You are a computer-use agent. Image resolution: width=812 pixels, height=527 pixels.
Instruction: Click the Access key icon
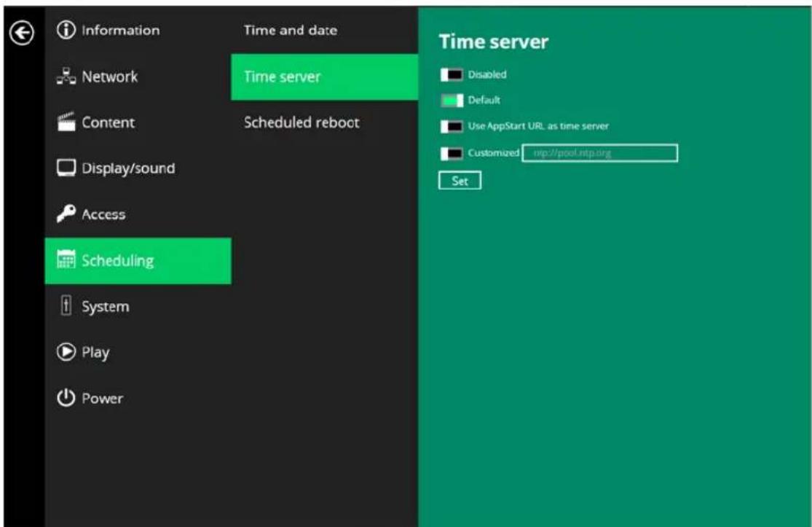[66, 214]
